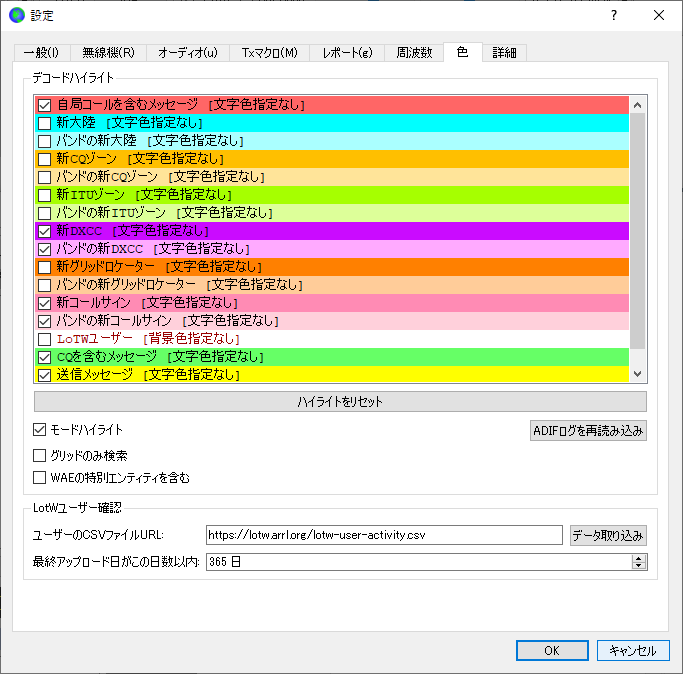This screenshot has height=674, width=683.
Task: Click the highlight list scroll down arrow
Action: coord(638,374)
